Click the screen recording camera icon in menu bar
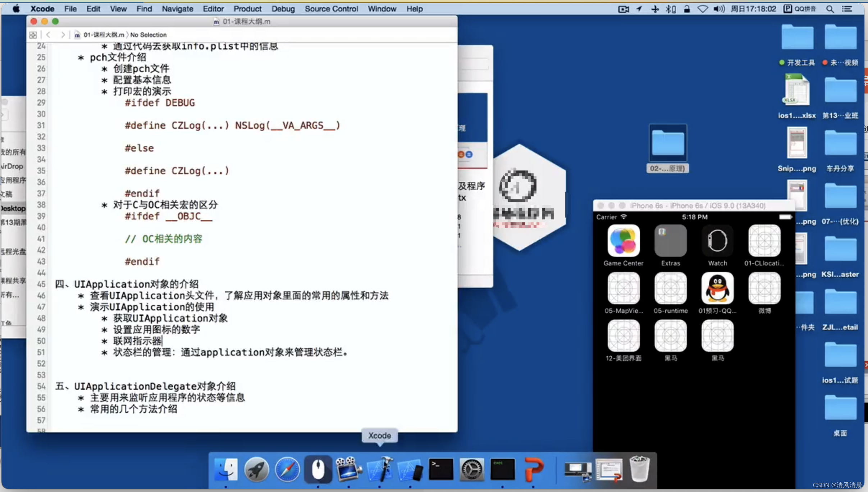Image resolution: width=868 pixels, height=492 pixels. point(623,9)
